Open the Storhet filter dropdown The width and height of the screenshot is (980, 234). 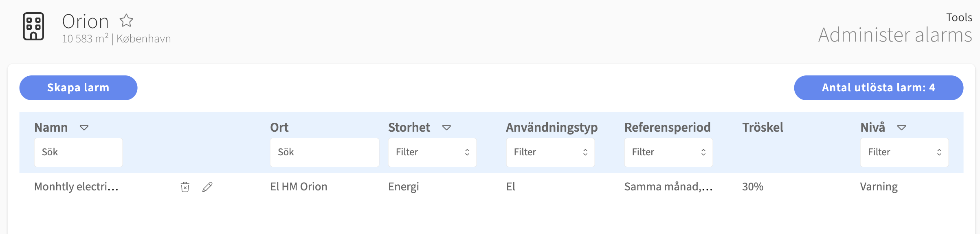tap(432, 152)
